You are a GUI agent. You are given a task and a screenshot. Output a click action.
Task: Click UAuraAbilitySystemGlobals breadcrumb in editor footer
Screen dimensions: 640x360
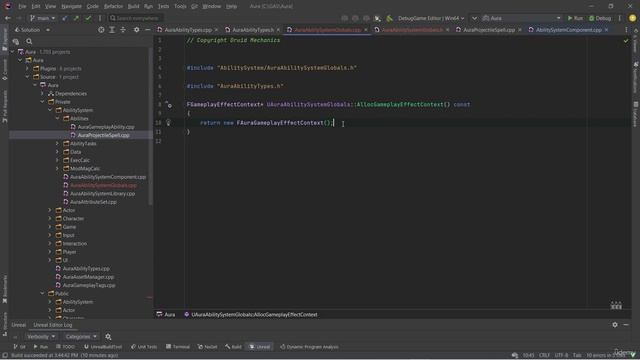254,314
